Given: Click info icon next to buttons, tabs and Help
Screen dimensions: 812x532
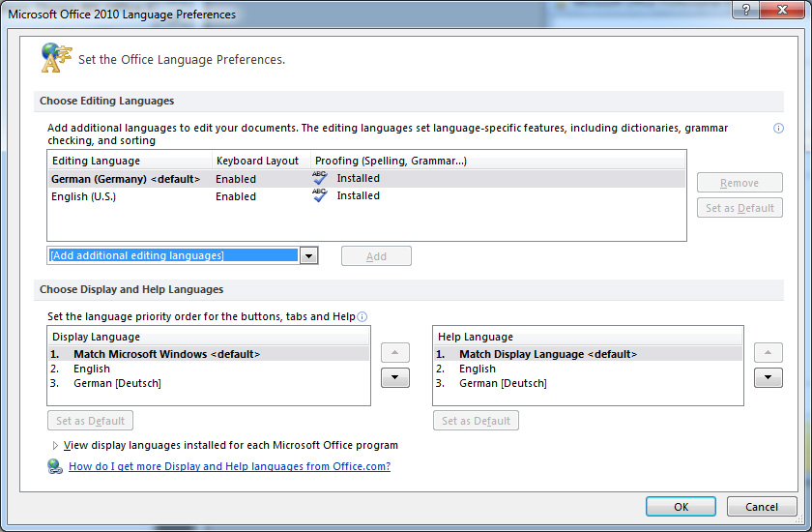Looking at the screenshot, I should point(362,316).
